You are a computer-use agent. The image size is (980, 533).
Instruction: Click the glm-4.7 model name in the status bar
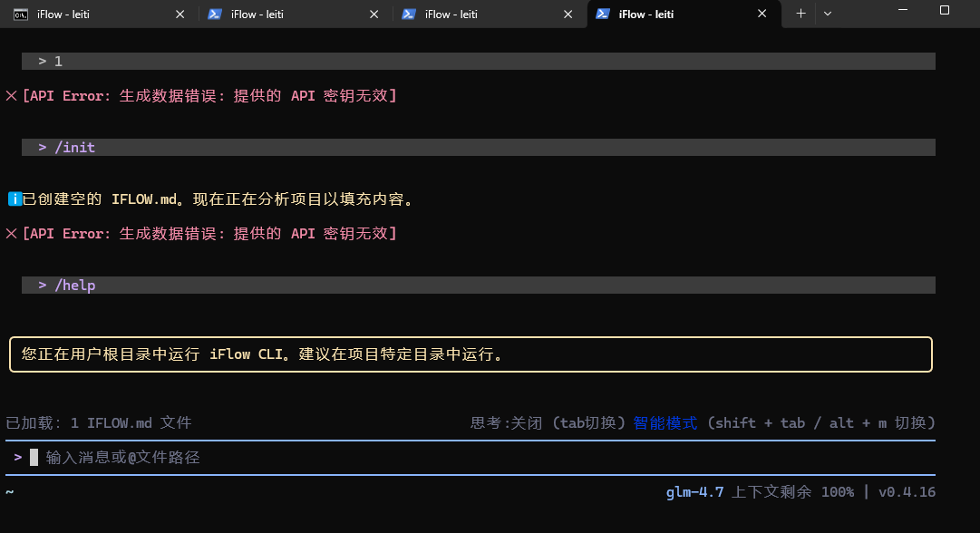click(694, 492)
